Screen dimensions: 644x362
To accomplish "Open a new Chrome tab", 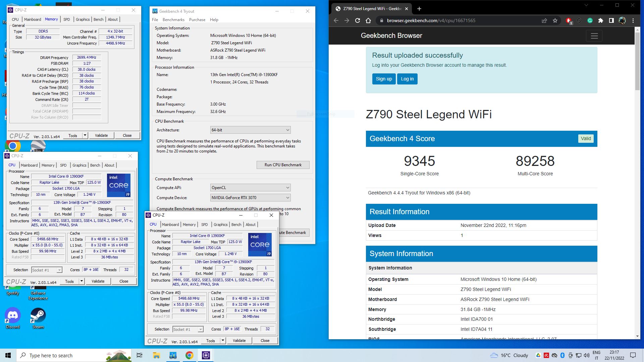I will pos(419,9).
